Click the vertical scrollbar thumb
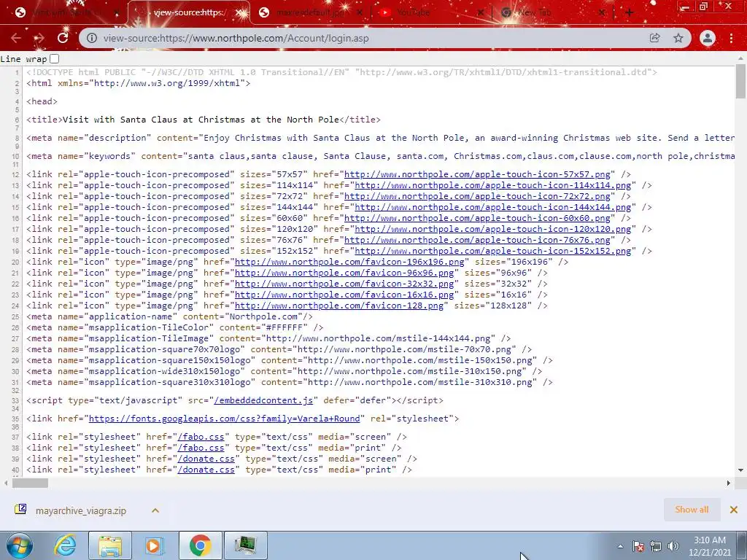This screenshot has height=560, width=747. [x=741, y=81]
